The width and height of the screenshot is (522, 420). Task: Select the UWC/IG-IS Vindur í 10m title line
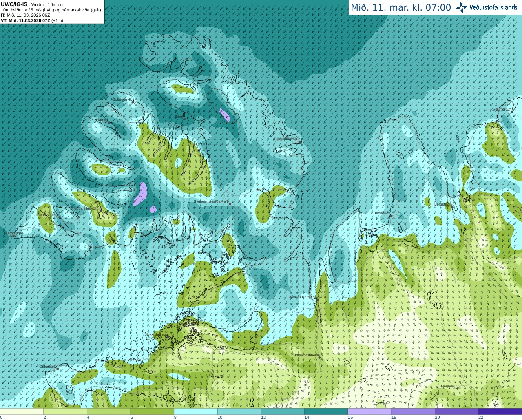pos(32,4)
